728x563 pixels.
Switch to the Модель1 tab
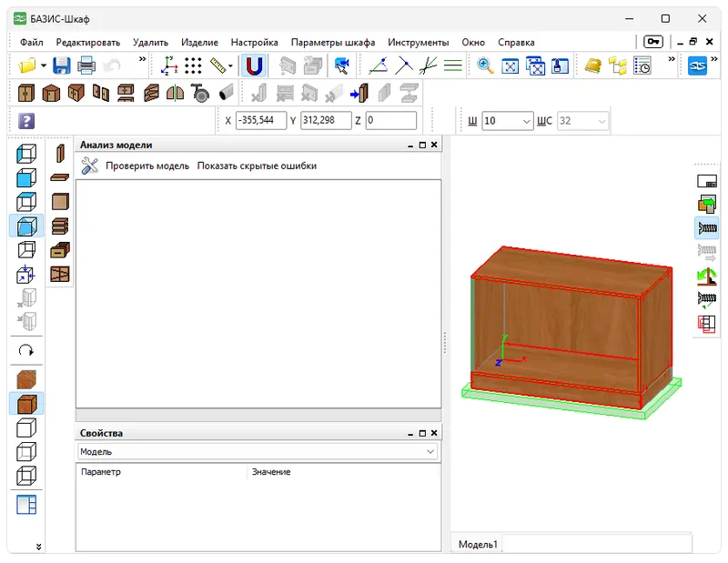pyautogui.click(x=478, y=544)
